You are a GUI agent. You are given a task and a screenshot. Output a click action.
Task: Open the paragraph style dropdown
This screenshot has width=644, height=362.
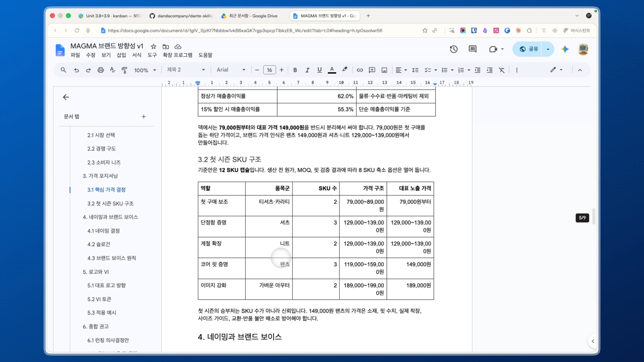point(186,70)
